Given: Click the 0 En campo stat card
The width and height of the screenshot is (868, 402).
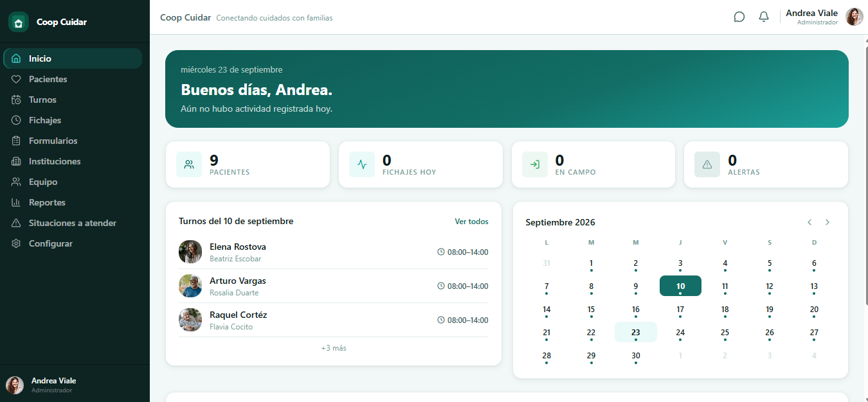Looking at the screenshot, I should click(593, 164).
